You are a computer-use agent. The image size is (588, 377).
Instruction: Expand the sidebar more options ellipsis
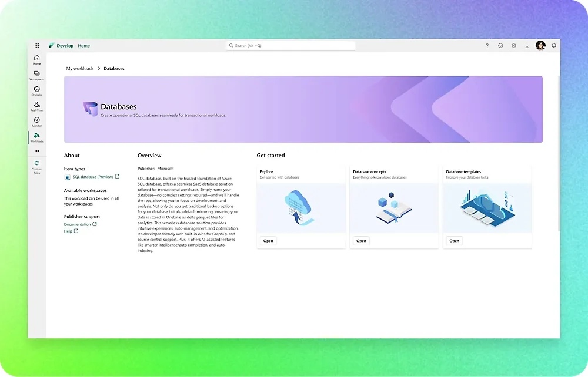point(36,151)
